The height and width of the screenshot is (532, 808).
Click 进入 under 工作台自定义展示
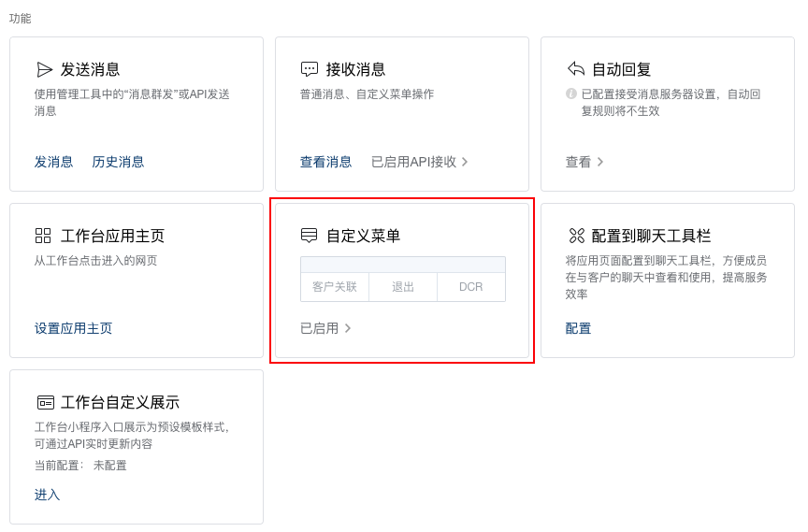pos(47,495)
